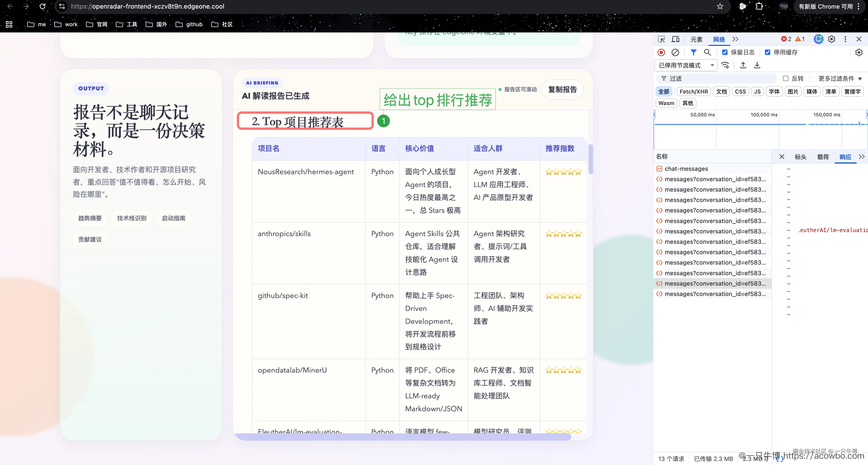Bookmark this page with star icon
Image resolution: width=868 pixels, height=465 pixels.
[x=720, y=6]
